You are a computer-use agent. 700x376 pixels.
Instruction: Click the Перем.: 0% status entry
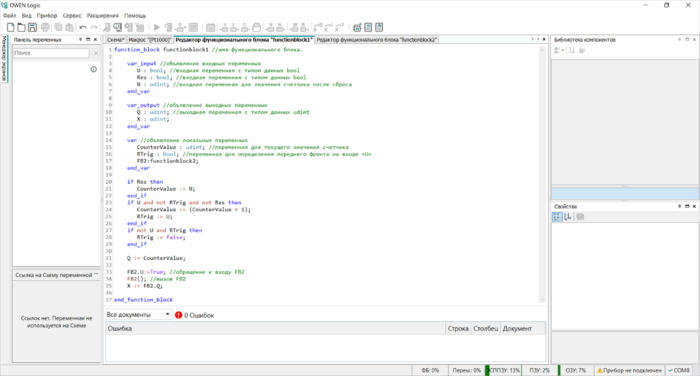[466, 370]
